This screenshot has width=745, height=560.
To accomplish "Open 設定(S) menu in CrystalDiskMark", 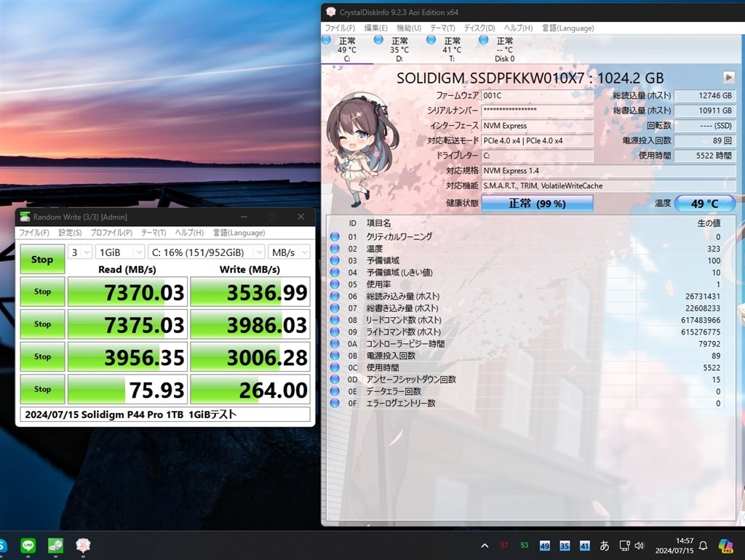I will pos(70,233).
